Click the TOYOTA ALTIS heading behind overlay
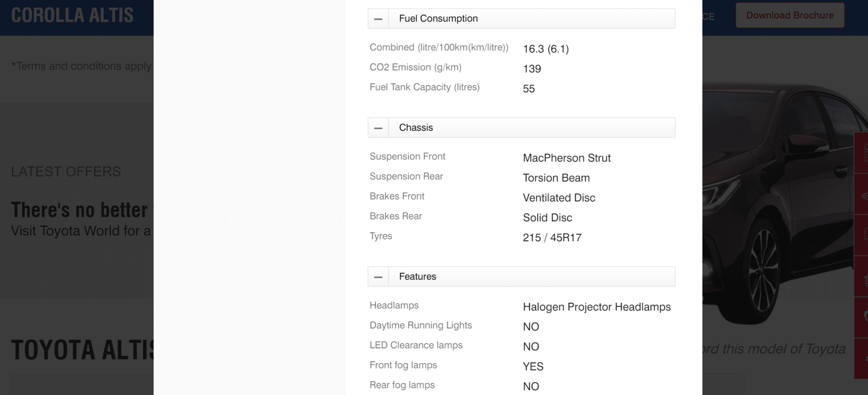The image size is (868, 395). click(82, 350)
